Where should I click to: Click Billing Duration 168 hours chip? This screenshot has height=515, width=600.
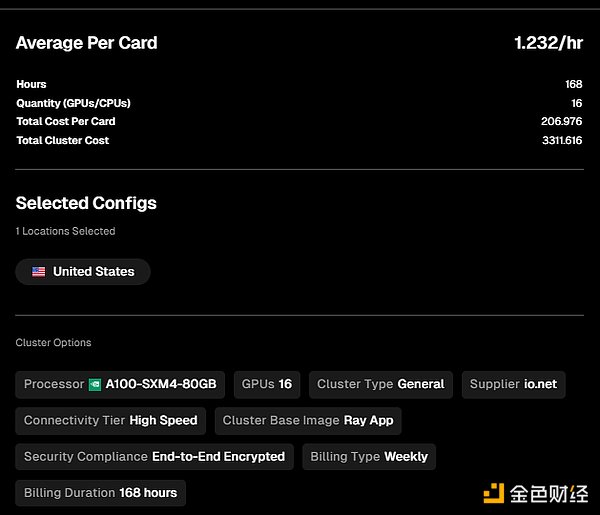click(100, 493)
